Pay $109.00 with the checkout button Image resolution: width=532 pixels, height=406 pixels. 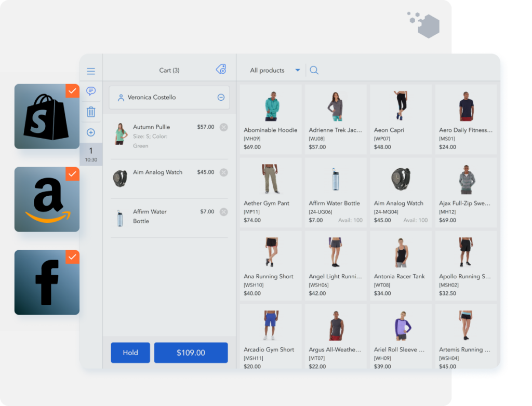[191, 353]
